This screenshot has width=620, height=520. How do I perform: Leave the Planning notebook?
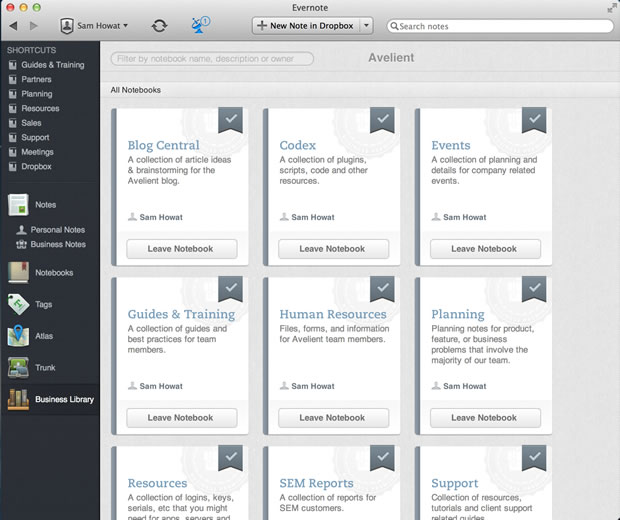(486, 418)
